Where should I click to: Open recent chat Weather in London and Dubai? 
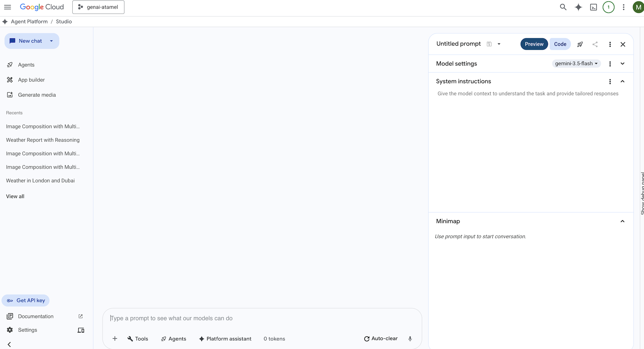(x=40, y=181)
